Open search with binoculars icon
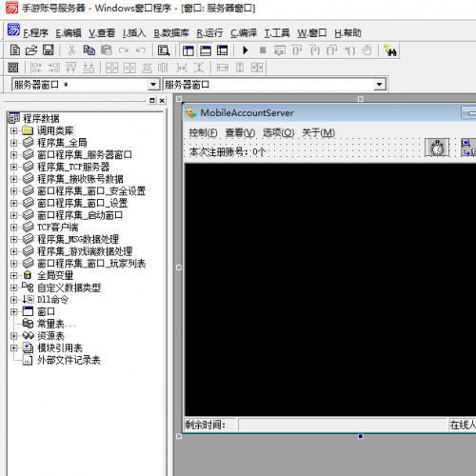The width and height of the screenshot is (476, 476). pos(390,50)
